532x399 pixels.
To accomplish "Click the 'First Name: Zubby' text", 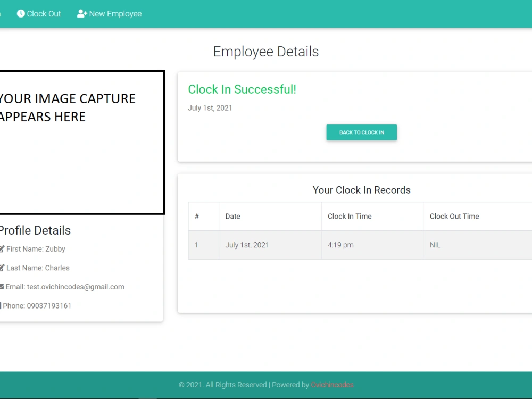I will [36, 249].
